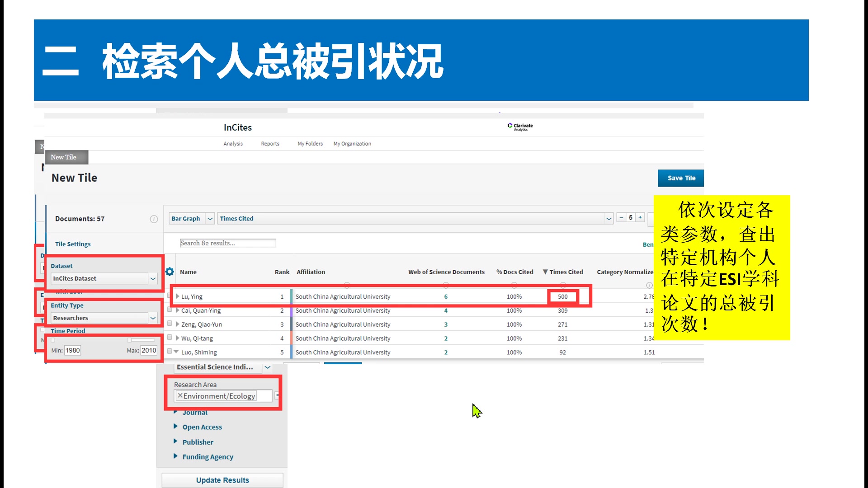This screenshot has height=488, width=868.
Task: Open Zeng, Qiao-Yun's 3 documents link
Action: click(446, 324)
